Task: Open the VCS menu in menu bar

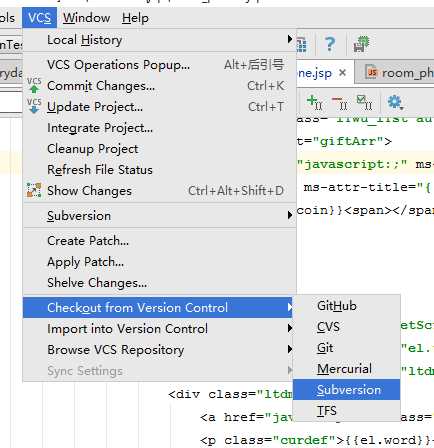Action: tap(39, 18)
